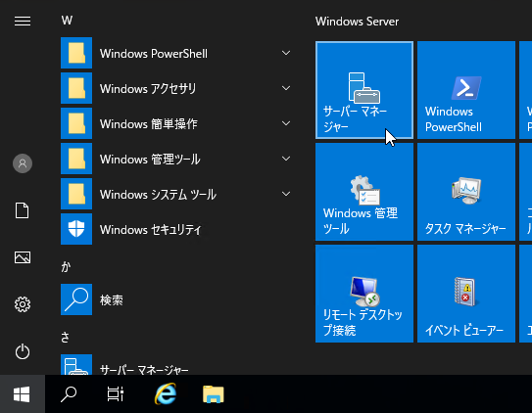
Task: Expand the Windows 簡単操作 chevron
Action: (x=286, y=123)
